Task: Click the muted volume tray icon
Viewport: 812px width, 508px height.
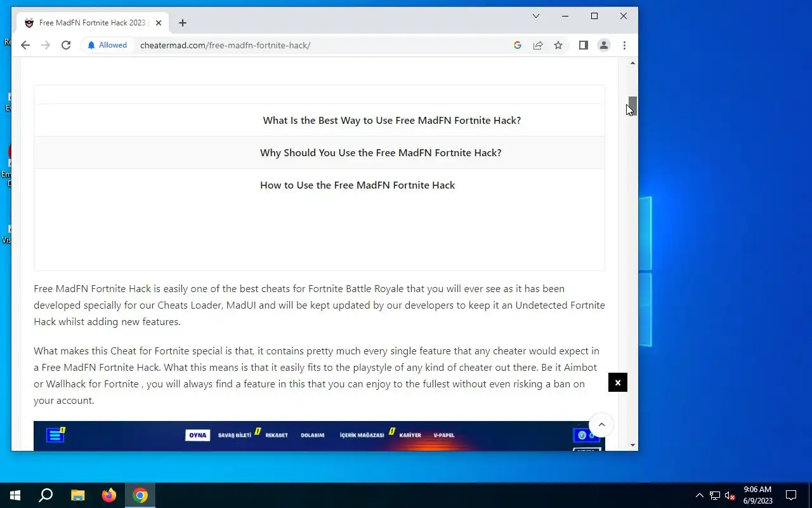Action: coord(730,495)
